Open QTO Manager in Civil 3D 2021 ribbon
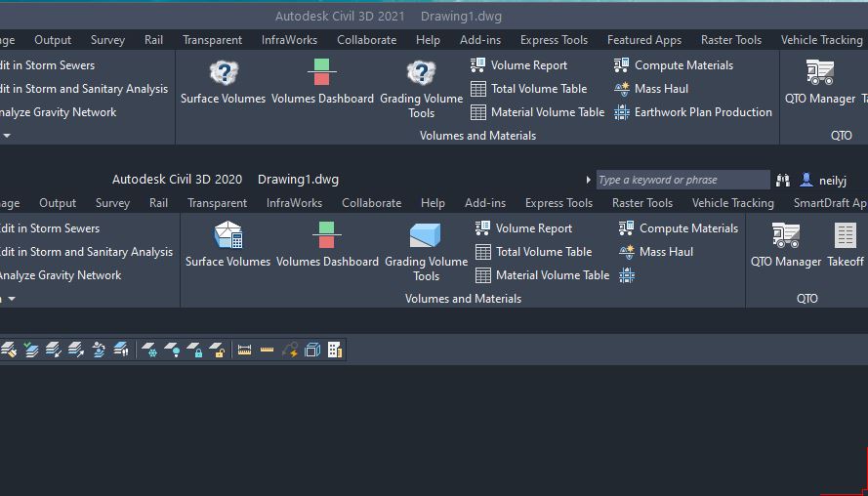This screenshot has width=868, height=496. pyautogui.click(x=820, y=82)
